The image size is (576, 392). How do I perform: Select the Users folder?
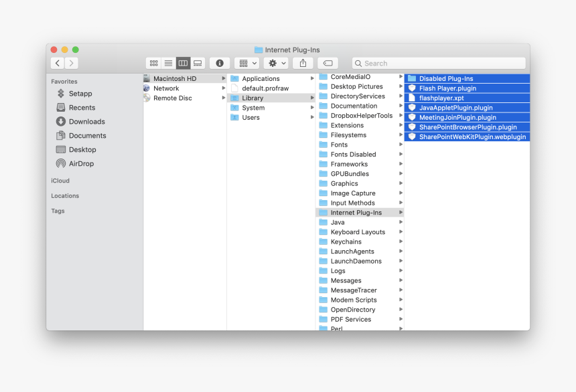[x=272, y=118]
